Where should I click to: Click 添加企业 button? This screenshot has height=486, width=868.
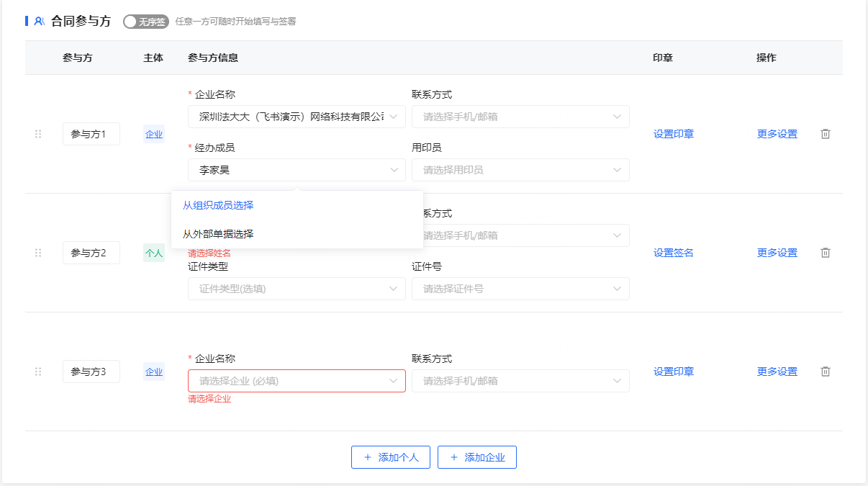[476, 457]
